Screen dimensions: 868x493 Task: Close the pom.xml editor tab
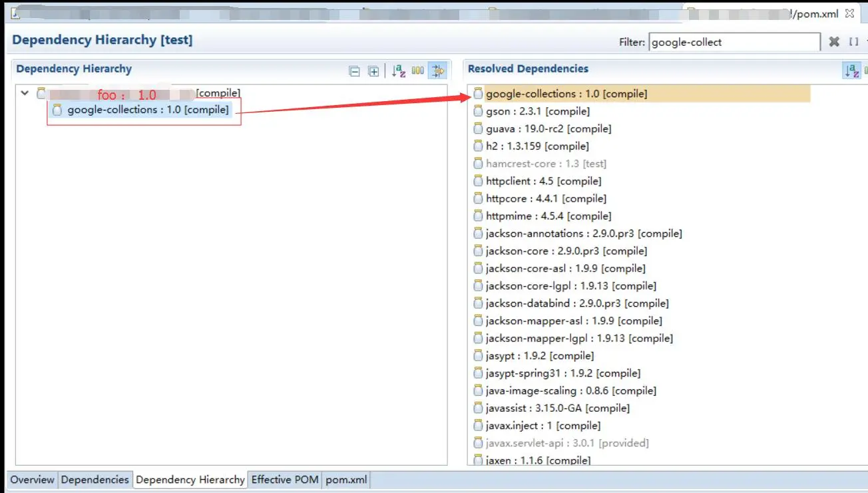tap(849, 13)
